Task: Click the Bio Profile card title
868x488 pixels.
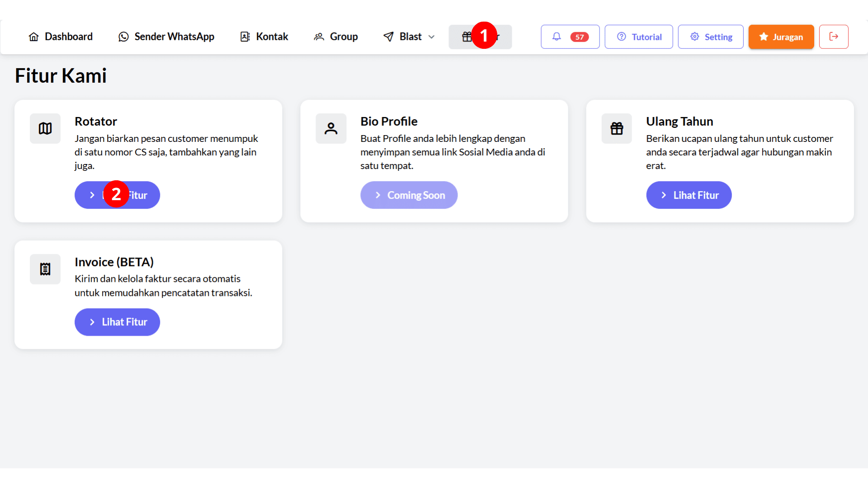Action: tap(389, 121)
